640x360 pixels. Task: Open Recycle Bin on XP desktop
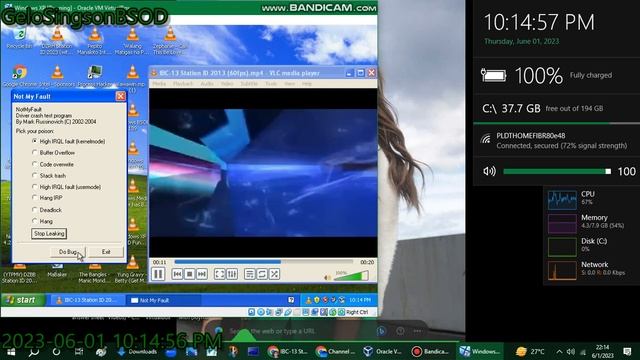pos(19,39)
